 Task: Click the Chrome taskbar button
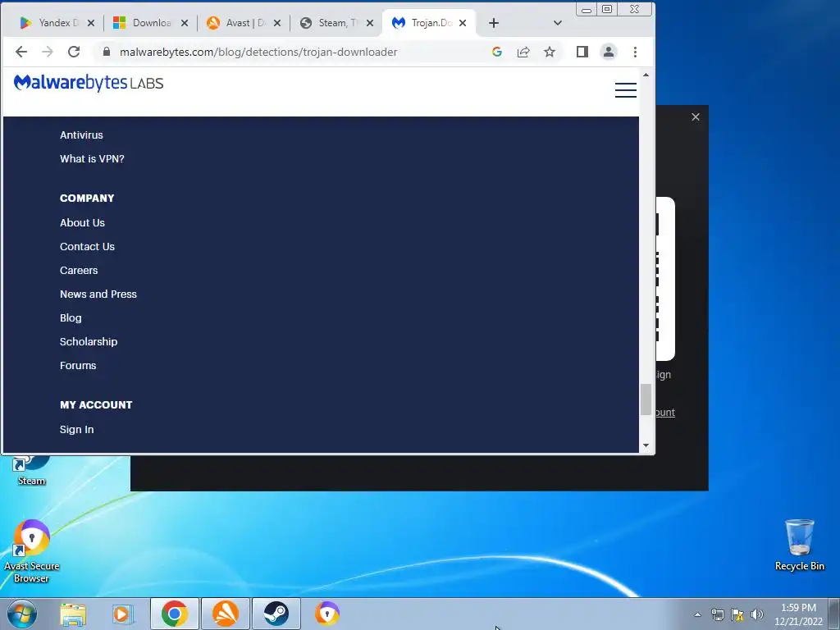coord(175,614)
